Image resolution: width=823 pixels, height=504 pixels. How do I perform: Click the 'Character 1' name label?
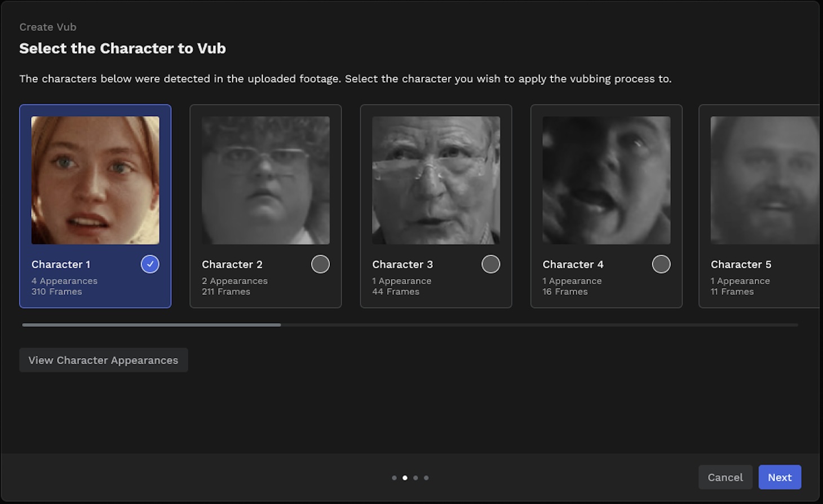point(61,264)
